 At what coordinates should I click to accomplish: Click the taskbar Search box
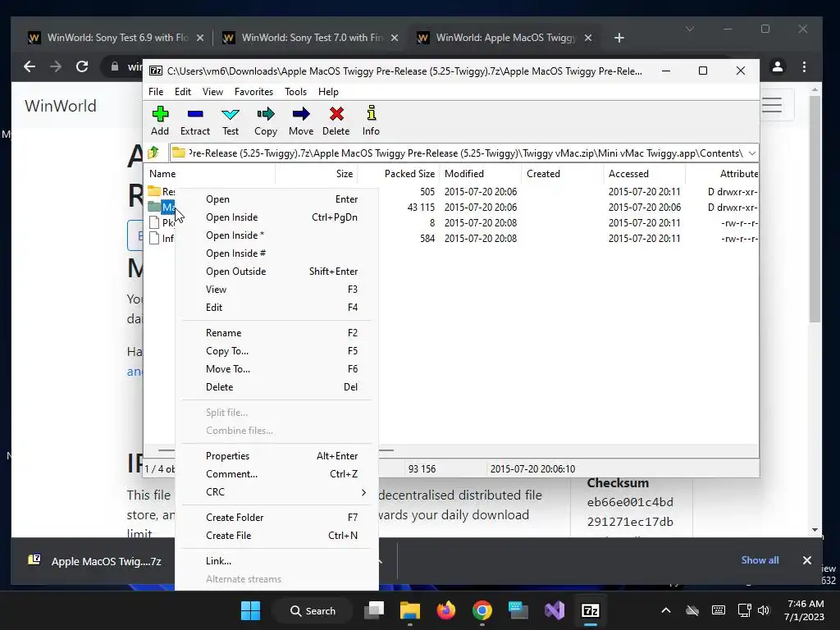[x=313, y=610]
